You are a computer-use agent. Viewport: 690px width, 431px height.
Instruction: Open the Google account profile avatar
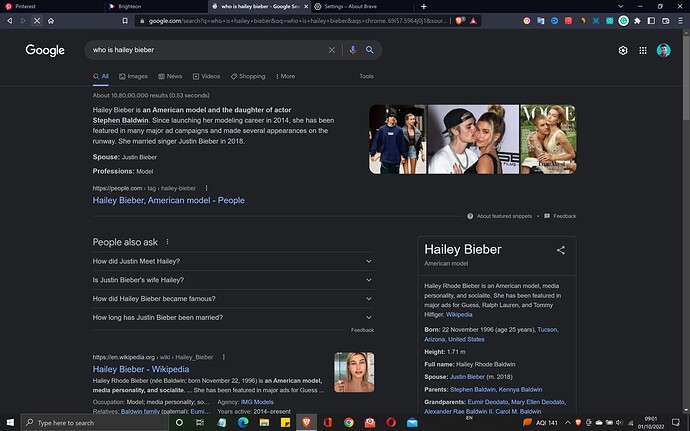[661, 50]
